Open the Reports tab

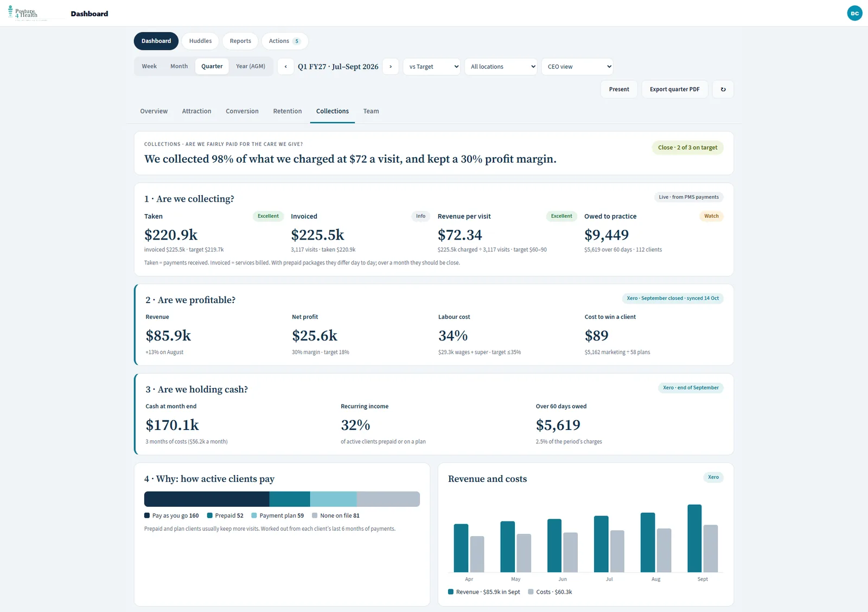240,41
